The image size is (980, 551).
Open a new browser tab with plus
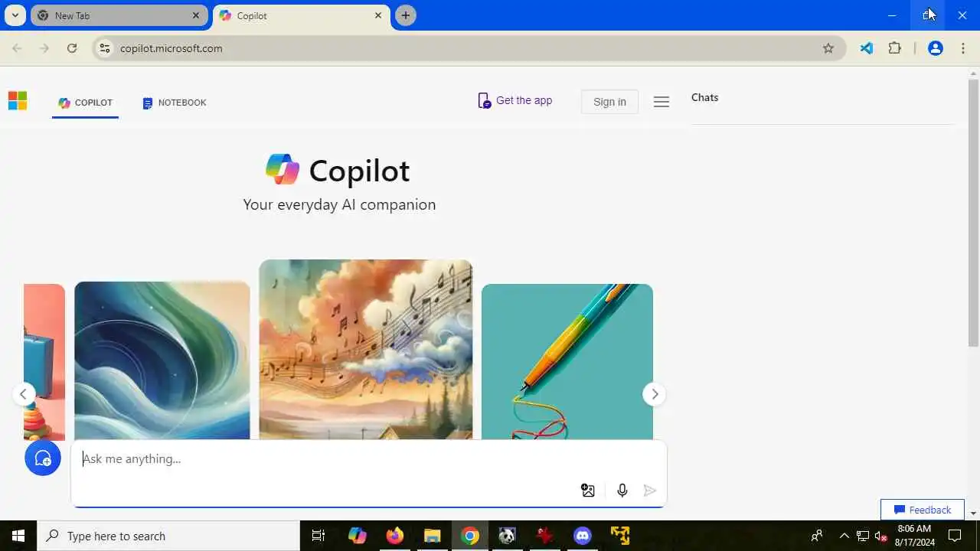tap(406, 15)
